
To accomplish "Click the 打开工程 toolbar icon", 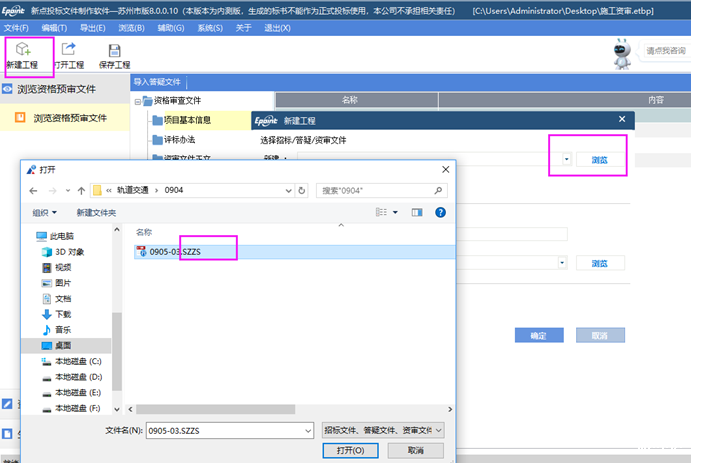I will tap(69, 53).
